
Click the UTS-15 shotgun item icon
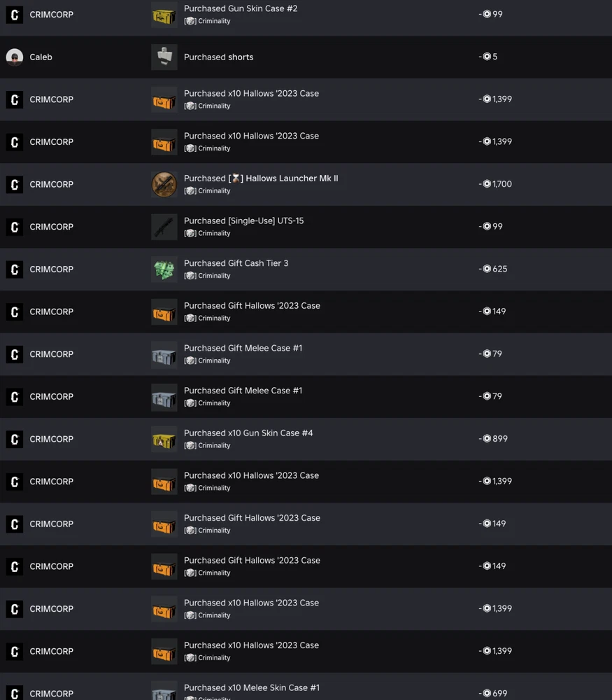point(164,227)
